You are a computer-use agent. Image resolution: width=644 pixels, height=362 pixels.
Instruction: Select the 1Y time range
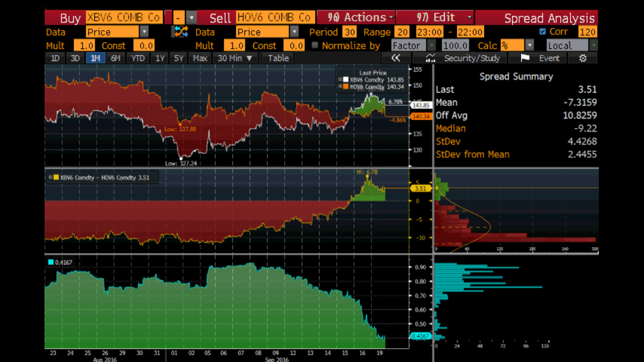click(160, 58)
